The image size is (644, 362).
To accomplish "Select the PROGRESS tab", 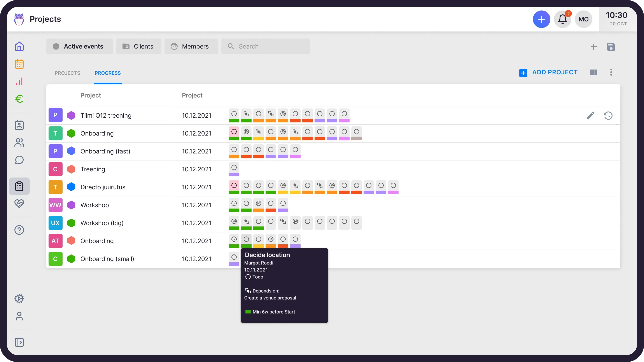I will 108,73.
